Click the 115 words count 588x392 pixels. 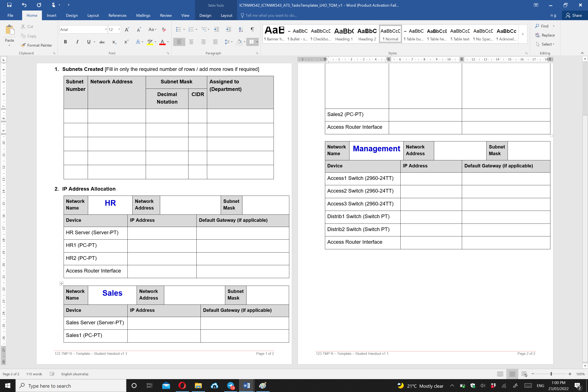pos(34,374)
